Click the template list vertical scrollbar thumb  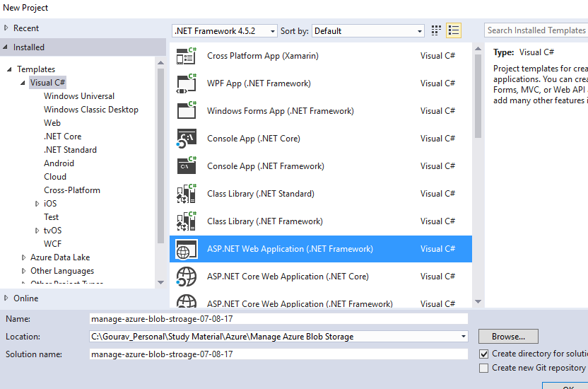coord(478,96)
